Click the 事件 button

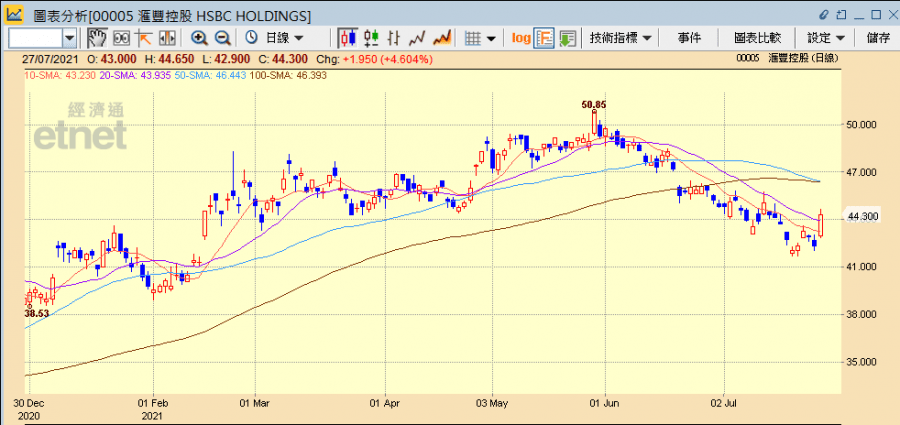pyautogui.click(x=689, y=38)
